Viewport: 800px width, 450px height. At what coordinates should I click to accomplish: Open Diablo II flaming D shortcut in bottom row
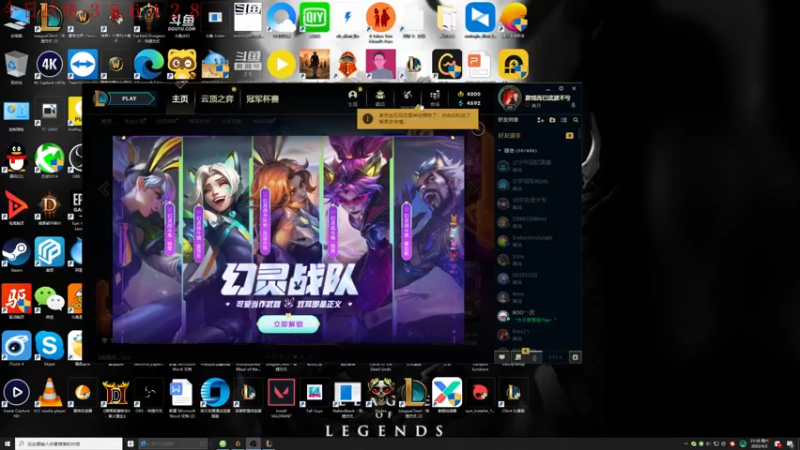pyautogui.click(x=116, y=397)
